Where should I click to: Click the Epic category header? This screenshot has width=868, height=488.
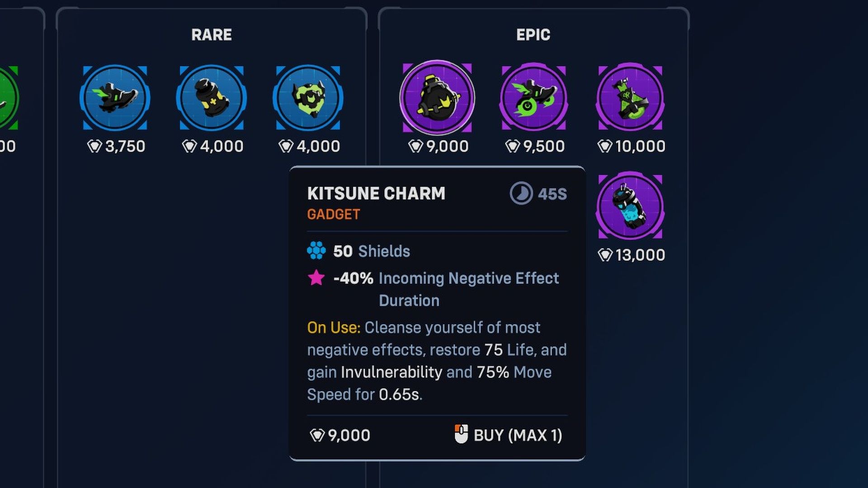pos(533,35)
